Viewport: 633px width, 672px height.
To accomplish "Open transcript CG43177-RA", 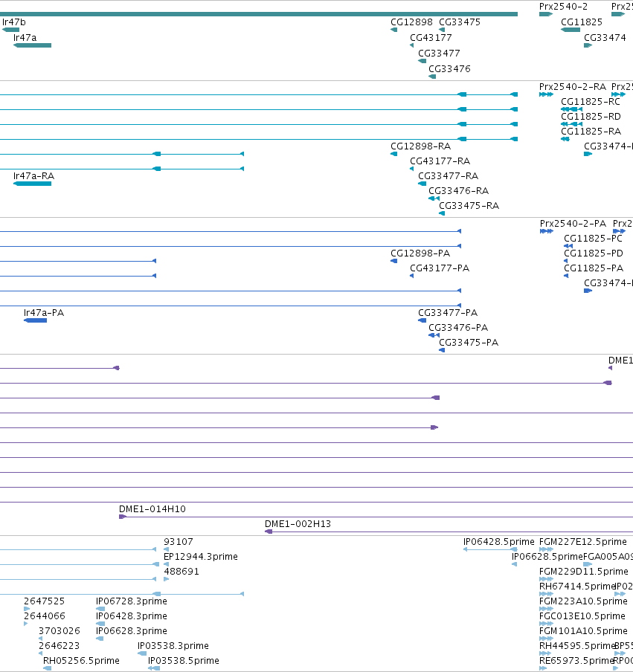I will [x=411, y=169].
